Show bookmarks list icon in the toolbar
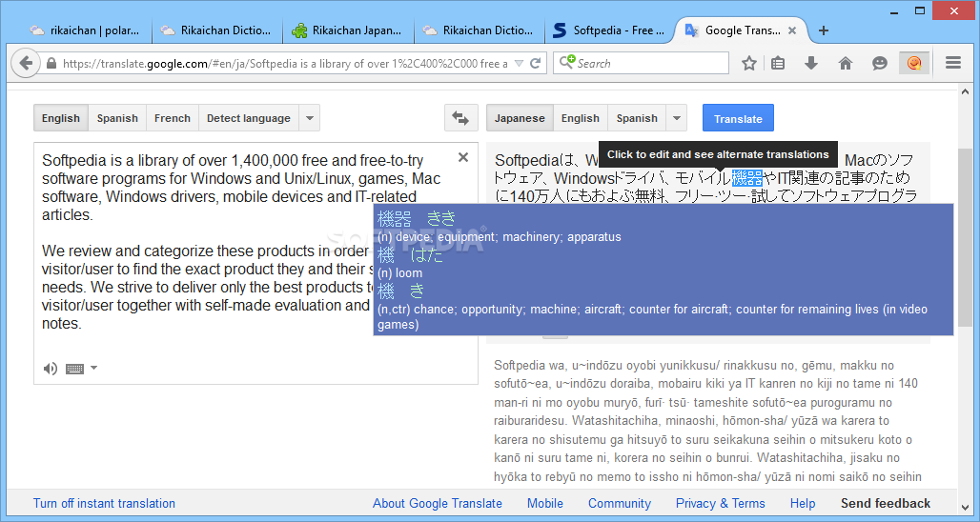Image resolution: width=980 pixels, height=522 pixels. 778,63
